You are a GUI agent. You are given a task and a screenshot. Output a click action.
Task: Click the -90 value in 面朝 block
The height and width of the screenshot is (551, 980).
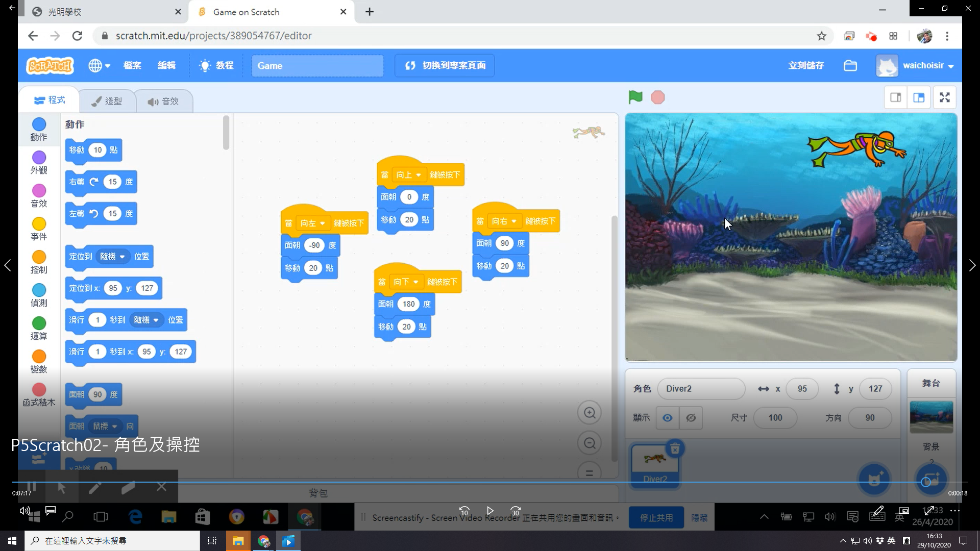314,245
